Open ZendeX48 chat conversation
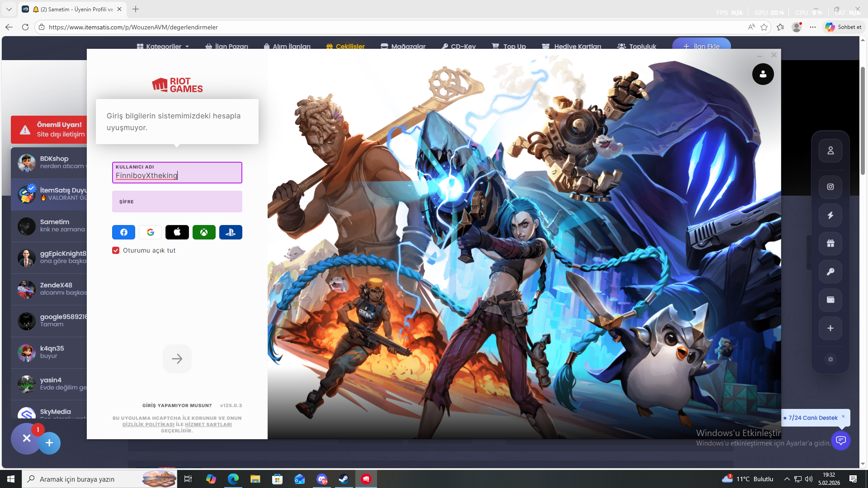This screenshot has width=868, height=488. (x=49, y=289)
